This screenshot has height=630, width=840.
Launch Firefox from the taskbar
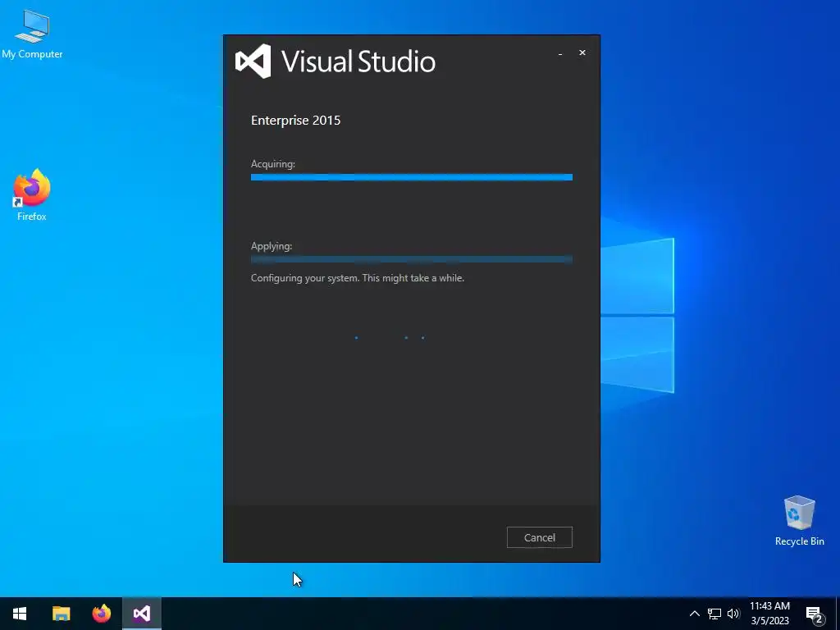101,614
